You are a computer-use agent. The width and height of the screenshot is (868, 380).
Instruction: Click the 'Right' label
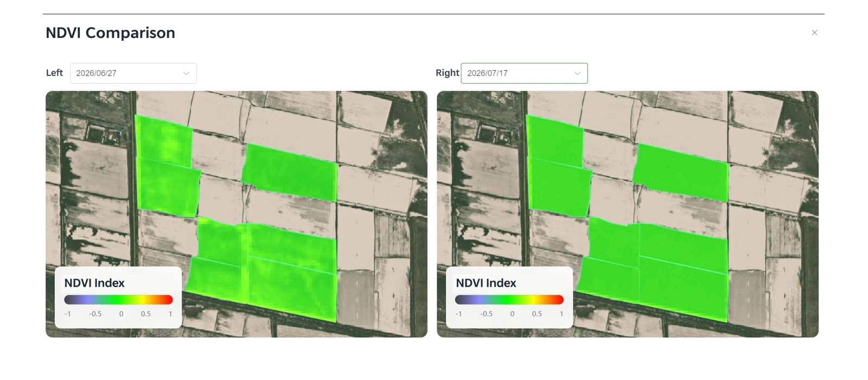tap(448, 73)
